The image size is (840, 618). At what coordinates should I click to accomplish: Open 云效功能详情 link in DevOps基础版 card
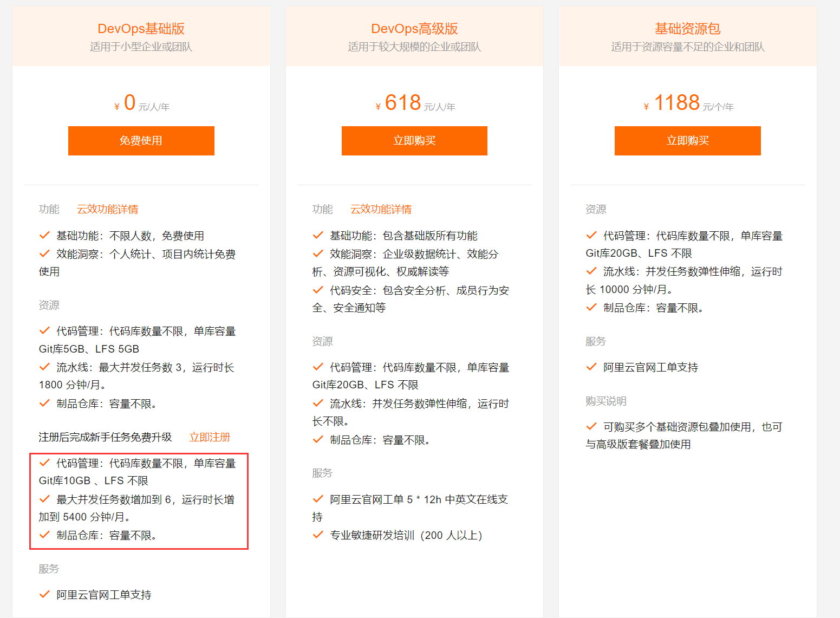tap(107, 209)
